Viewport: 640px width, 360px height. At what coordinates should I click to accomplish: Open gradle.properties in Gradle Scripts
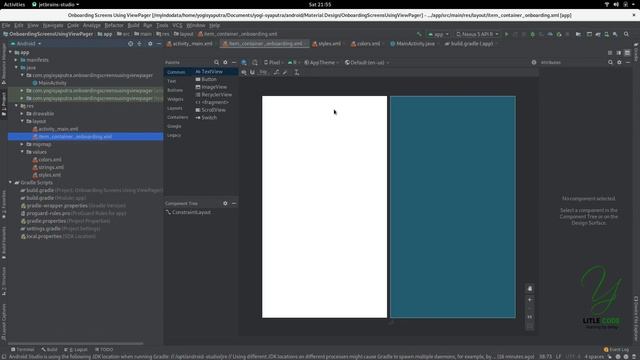pos(45,221)
